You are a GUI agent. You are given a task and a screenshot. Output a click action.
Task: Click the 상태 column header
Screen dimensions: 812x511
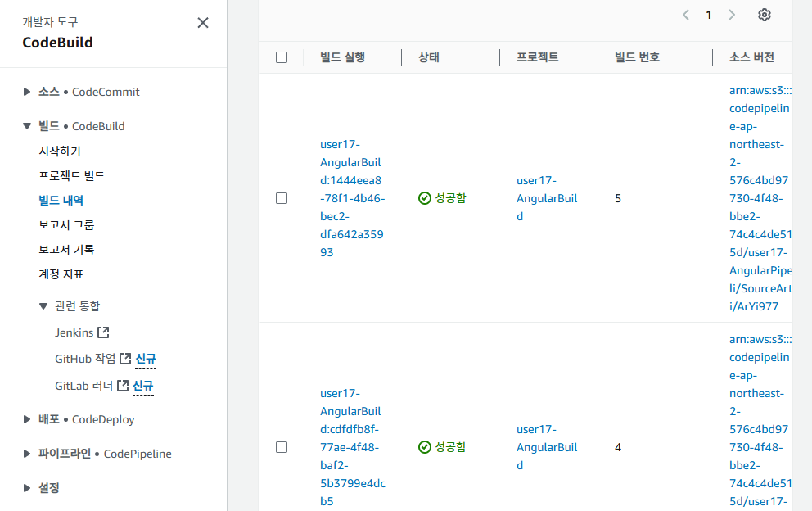[429, 57]
